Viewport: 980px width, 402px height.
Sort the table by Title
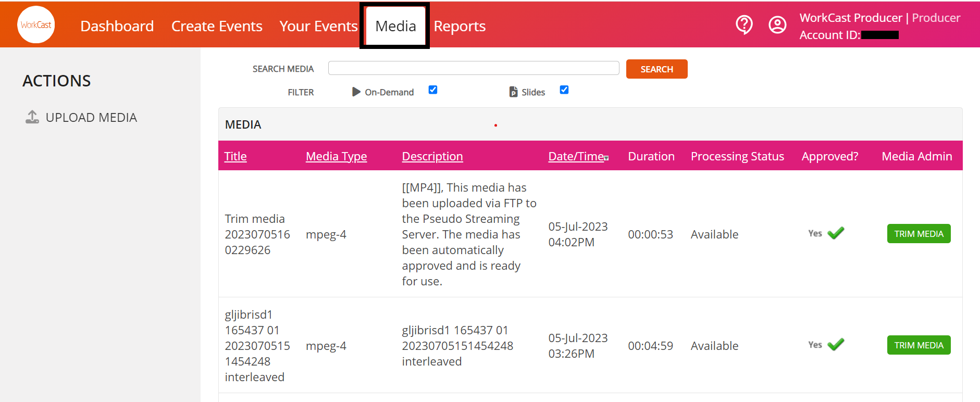[235, 156]
